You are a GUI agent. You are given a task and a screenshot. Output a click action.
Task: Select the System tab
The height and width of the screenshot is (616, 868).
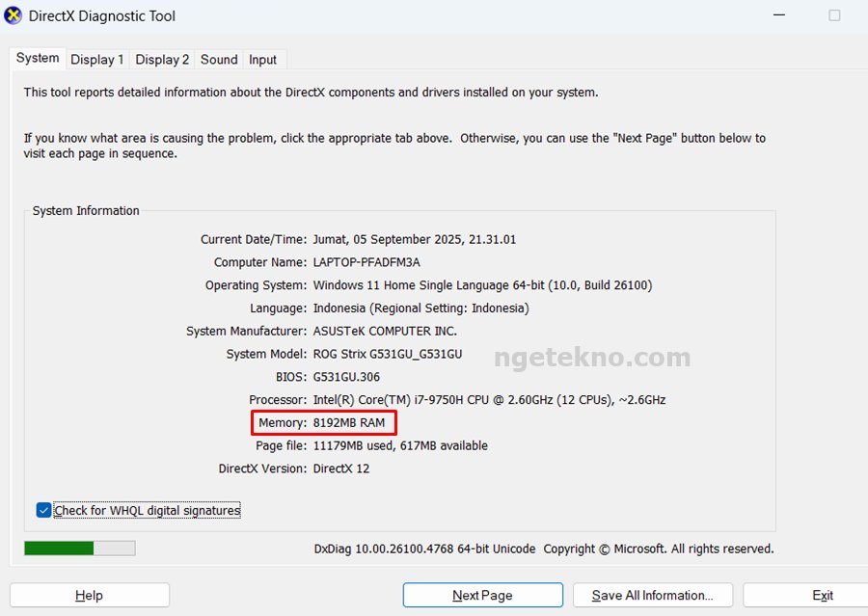pyautogui.click(x=38, y=59)
